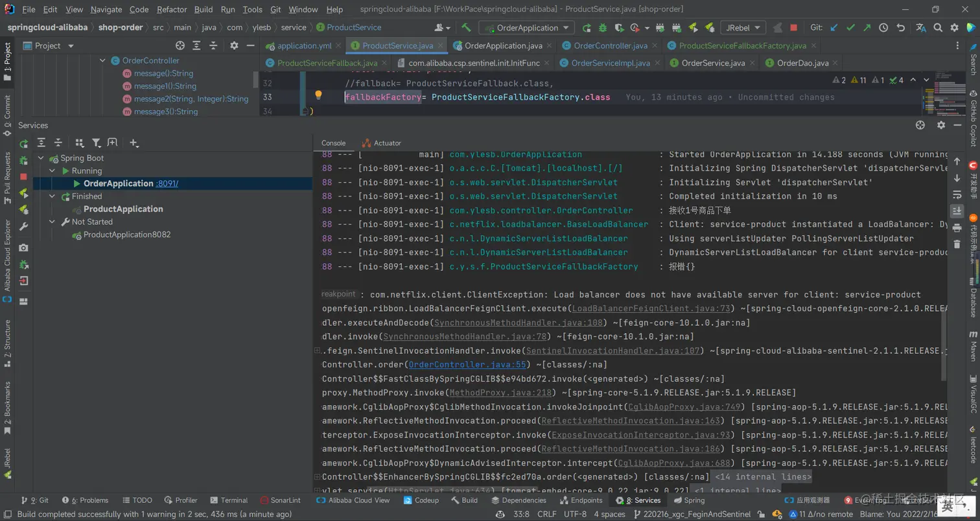Toggle the Maven tool window stripe
The image size is (980, 521).
(973, 346)
